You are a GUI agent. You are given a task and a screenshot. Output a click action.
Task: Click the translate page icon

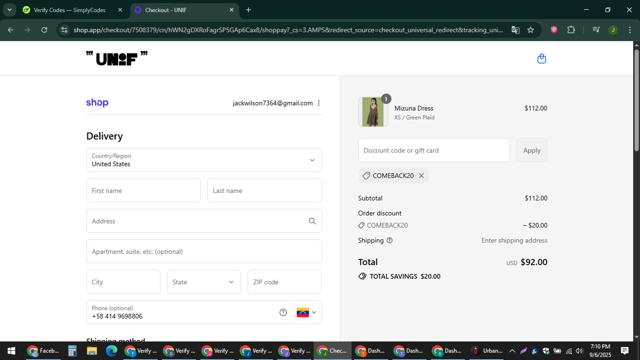coord(516,30)
